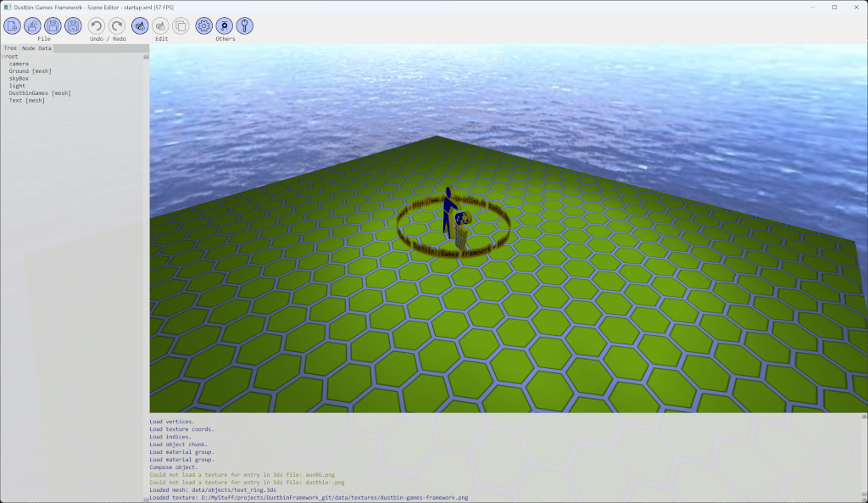This screenshot has width=868, height=503.
Task: Select the light node in tree
Action: coord(17,86)
